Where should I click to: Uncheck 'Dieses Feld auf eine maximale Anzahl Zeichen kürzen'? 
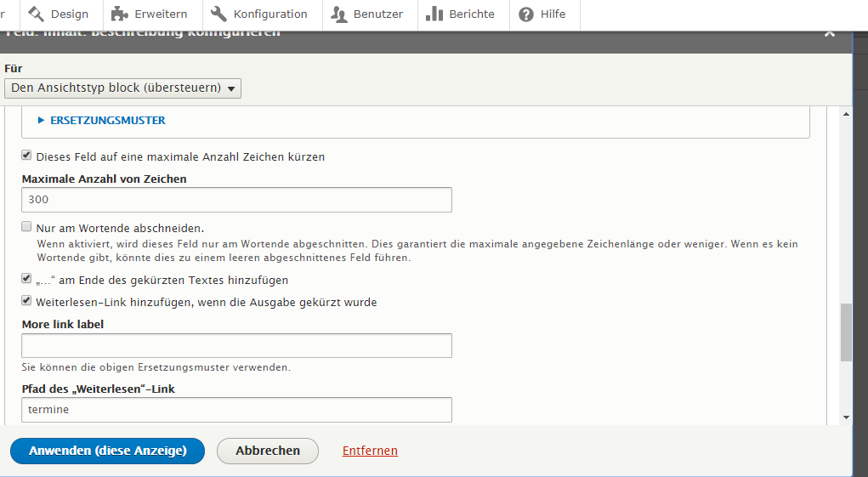pyautogui.click(x=26, y=156)
